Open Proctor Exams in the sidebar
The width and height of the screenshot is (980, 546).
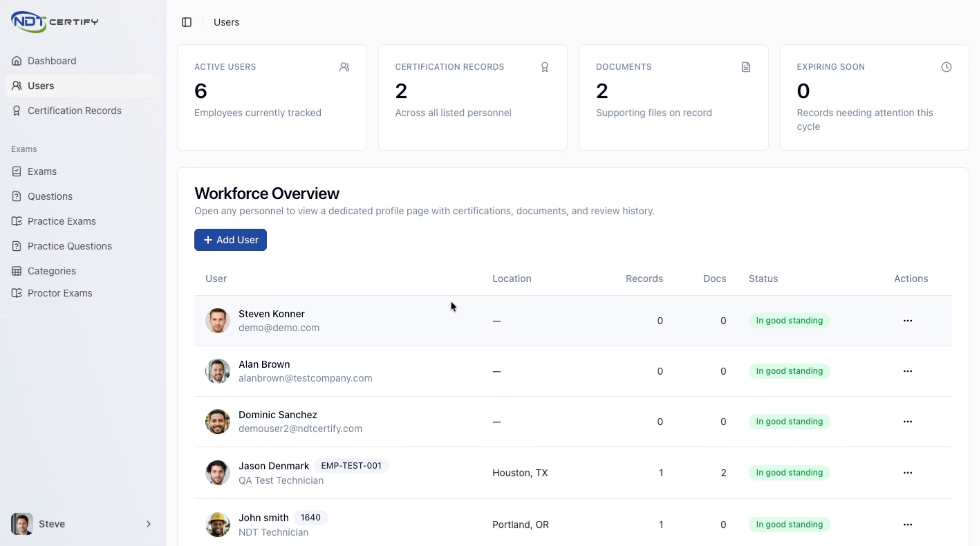pyautogui.click(x=83, y=293)
